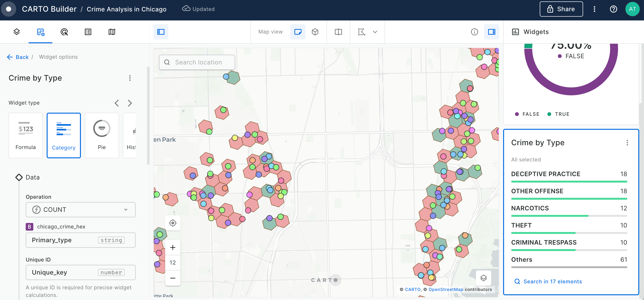Click the left panel scrollbar
Screen dimensions: 644x300
[148, 116]
